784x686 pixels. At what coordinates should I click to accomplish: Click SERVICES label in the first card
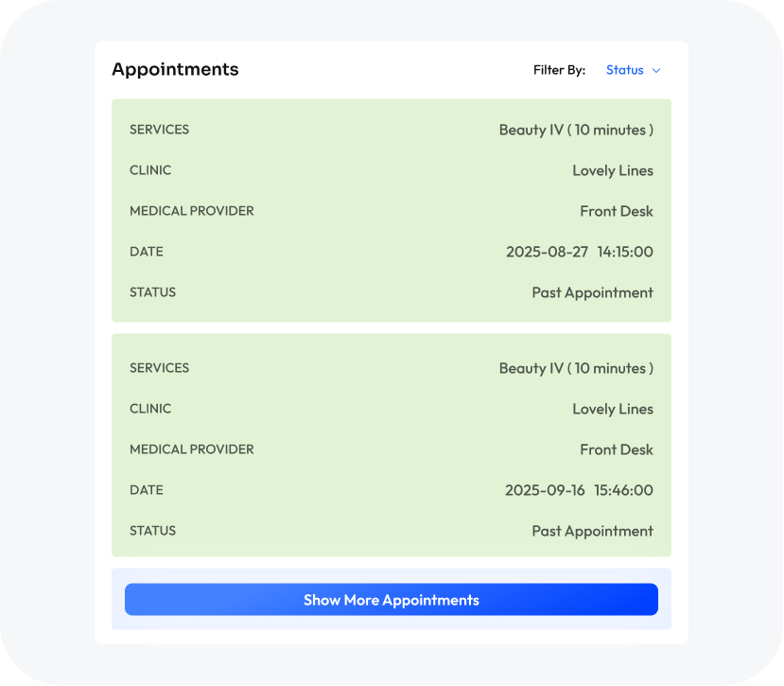point(159,130)
